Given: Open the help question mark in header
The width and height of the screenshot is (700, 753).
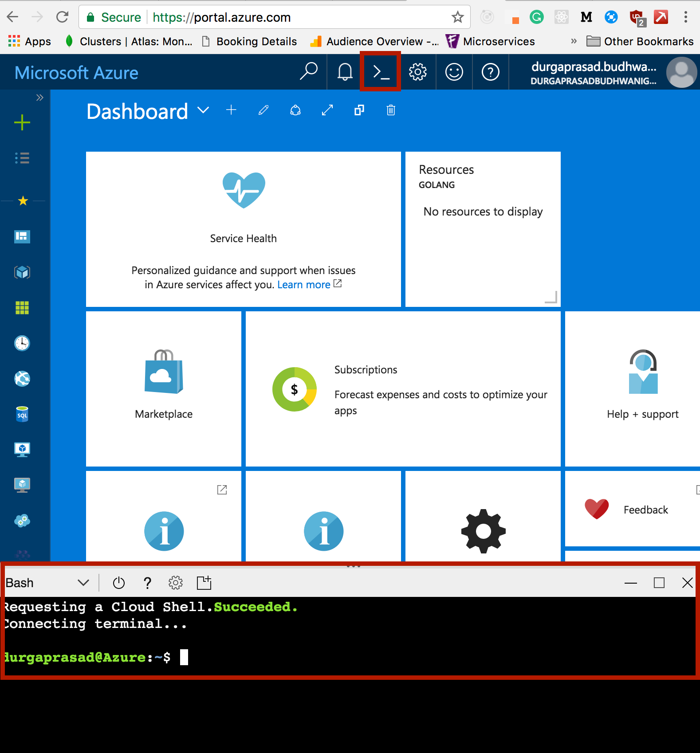Looking at the screenshot, I should click(491, 72).
